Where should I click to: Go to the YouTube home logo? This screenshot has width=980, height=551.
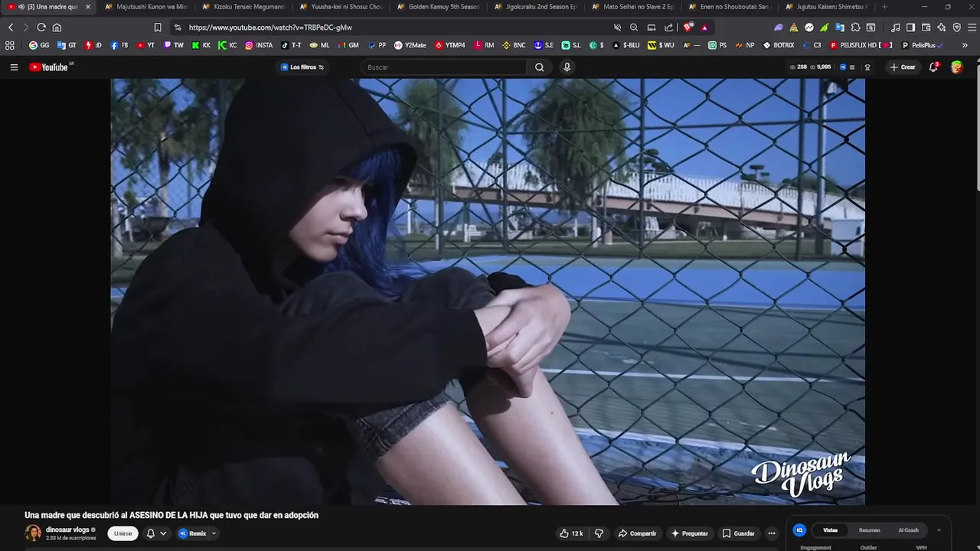coord(50,67)
